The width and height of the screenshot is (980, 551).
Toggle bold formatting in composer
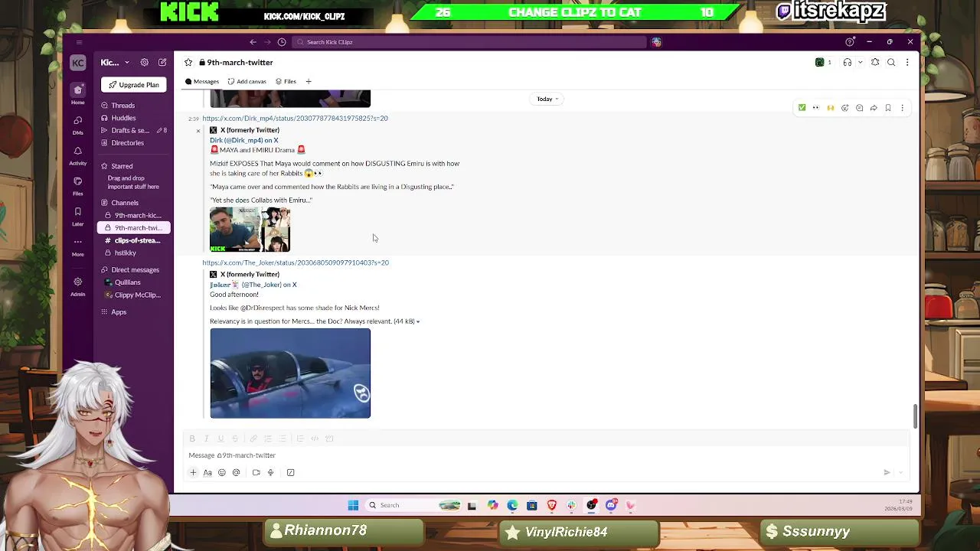(192, 439)
